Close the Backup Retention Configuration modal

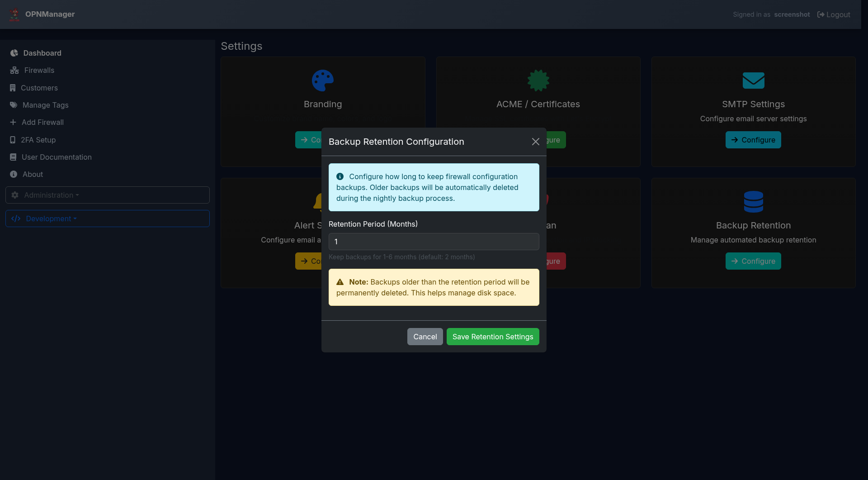pyautogui.click(x=535, y=142)
